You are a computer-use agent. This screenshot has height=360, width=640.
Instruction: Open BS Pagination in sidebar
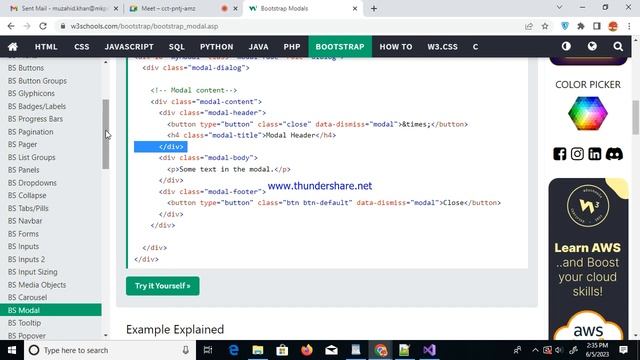pos(31,132)
